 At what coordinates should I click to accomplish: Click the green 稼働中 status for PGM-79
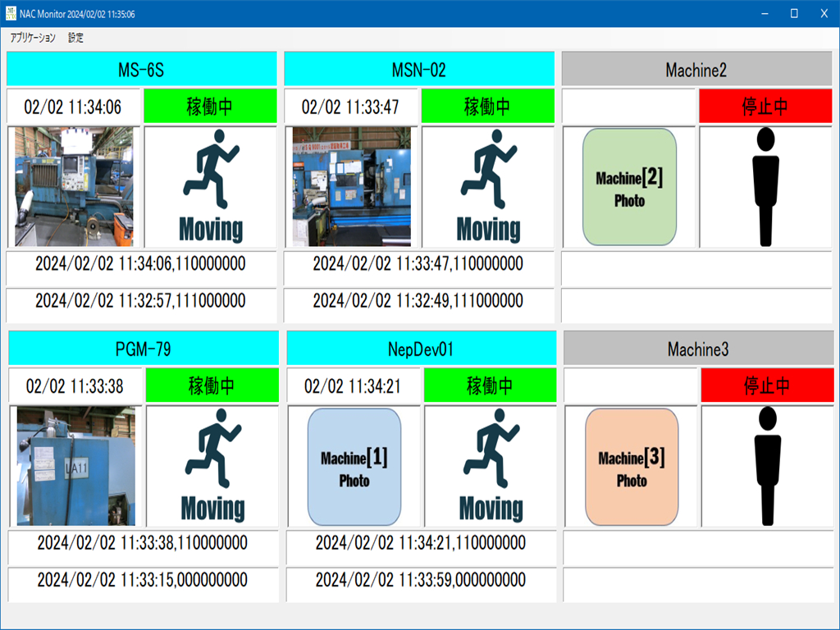(x=212, y=386)
